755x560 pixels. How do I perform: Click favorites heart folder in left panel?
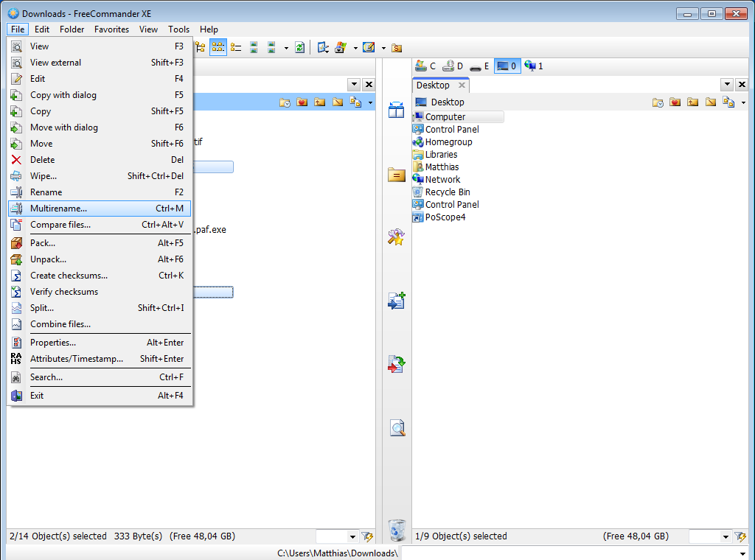pos(302,102)
